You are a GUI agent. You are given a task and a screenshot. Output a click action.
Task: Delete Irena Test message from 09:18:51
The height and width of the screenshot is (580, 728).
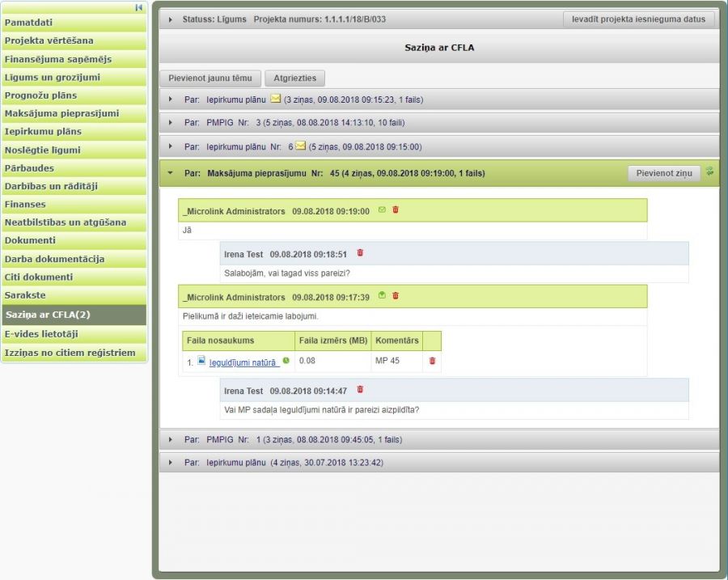point(360,253)
